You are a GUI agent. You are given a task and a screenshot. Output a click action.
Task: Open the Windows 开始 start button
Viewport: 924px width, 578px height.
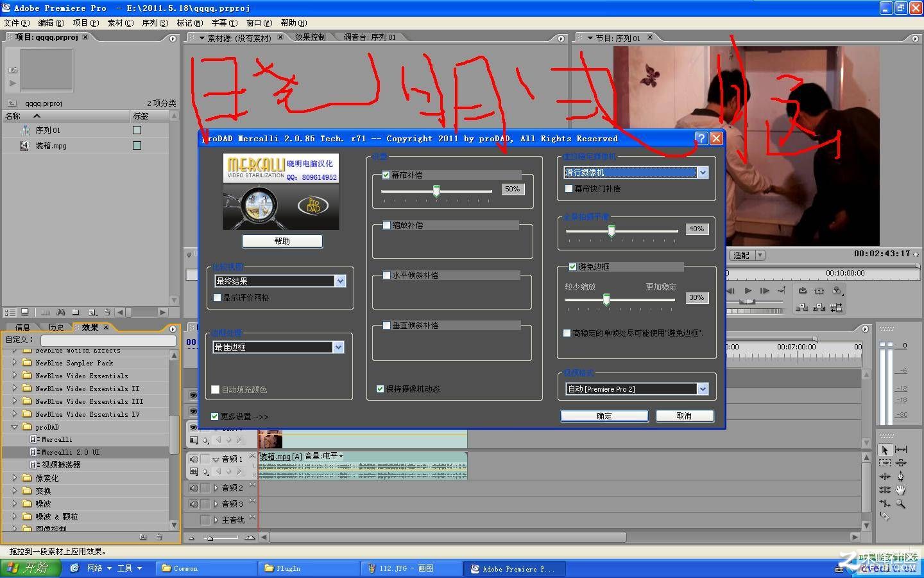(x=31, y=568)
